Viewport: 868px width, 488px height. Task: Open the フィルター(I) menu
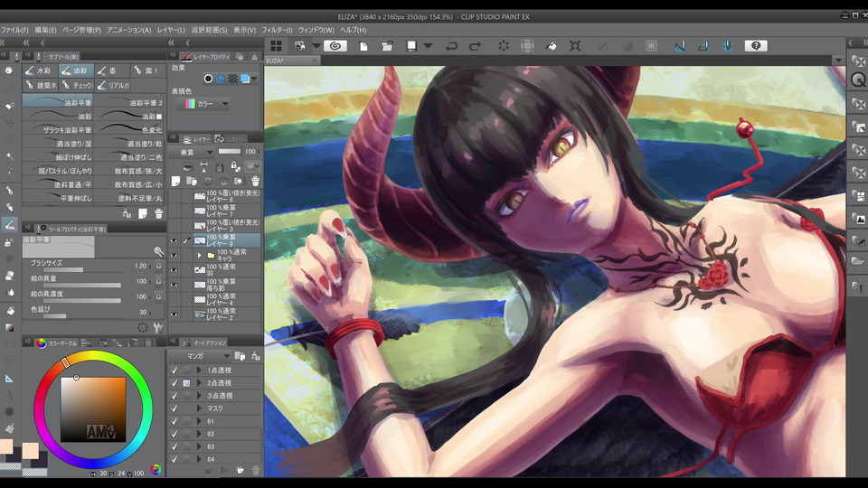[277, 30]
